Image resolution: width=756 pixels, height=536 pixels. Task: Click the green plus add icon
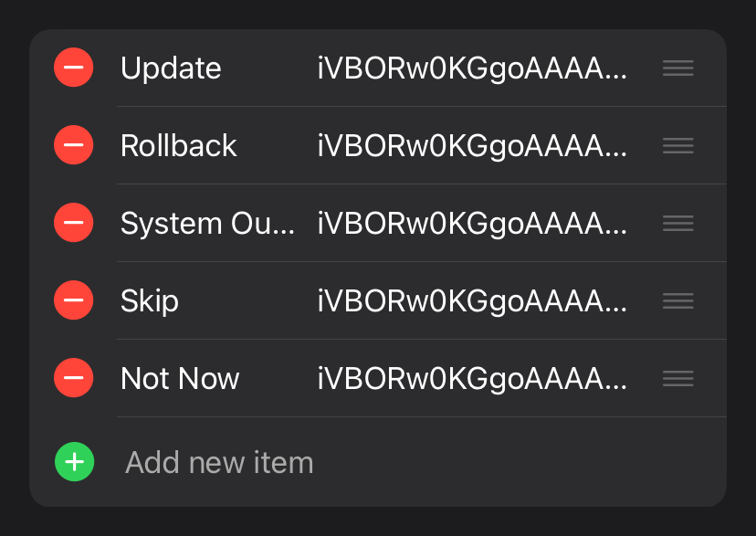click(x=74, y=462)
